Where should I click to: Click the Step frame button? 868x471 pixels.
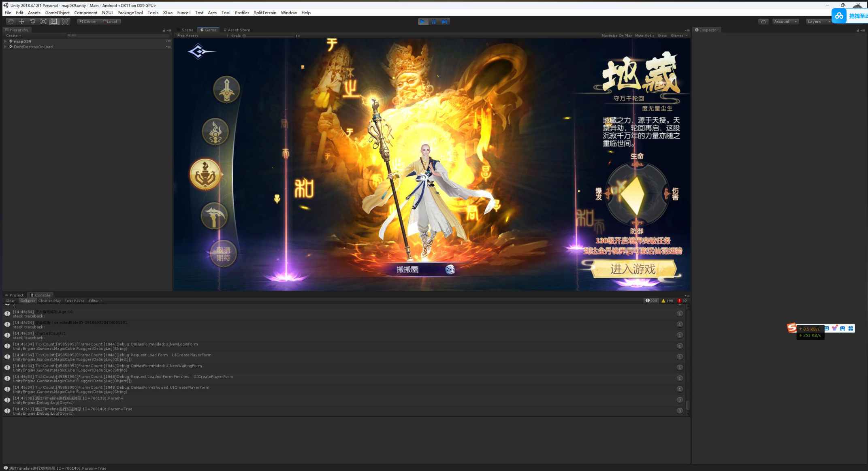(444, 21)
